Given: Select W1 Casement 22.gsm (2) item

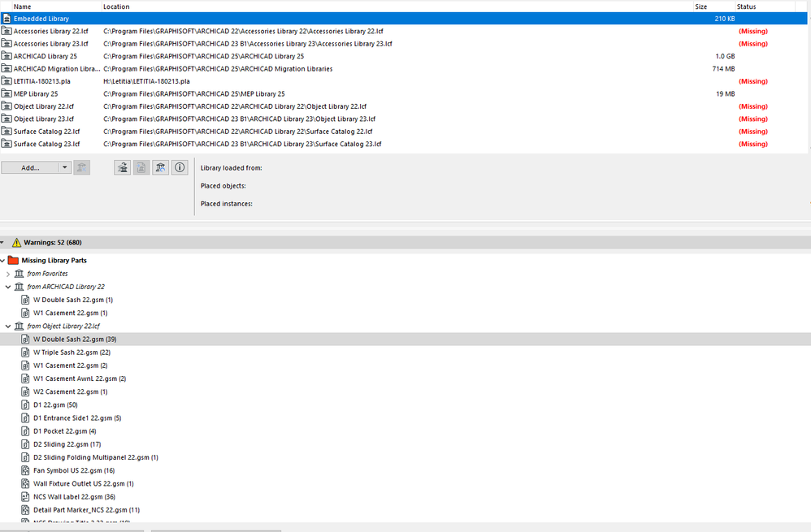Looking at the screenshot, I should (x=71, y=365).
